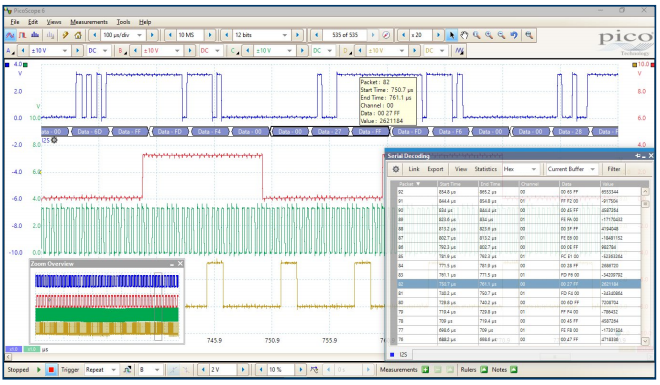
Task: Open advanced trigger settings icon
Action: coord(127,370)
